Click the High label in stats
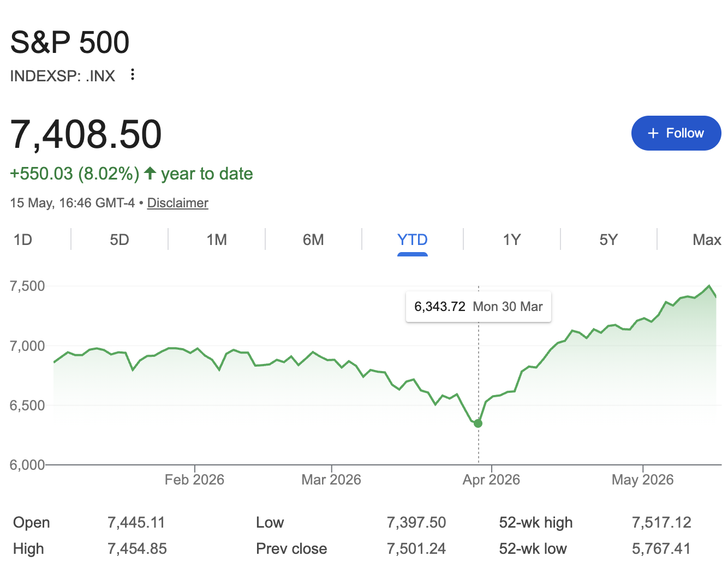728x574 pixels. 28,549
